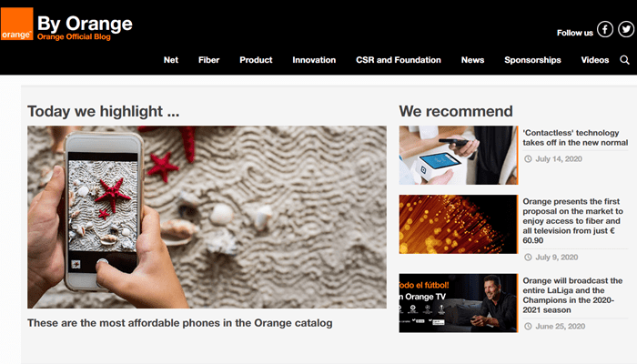Click the search magnifier icon
Screen dimensions: 637x364
pos(625,60)
